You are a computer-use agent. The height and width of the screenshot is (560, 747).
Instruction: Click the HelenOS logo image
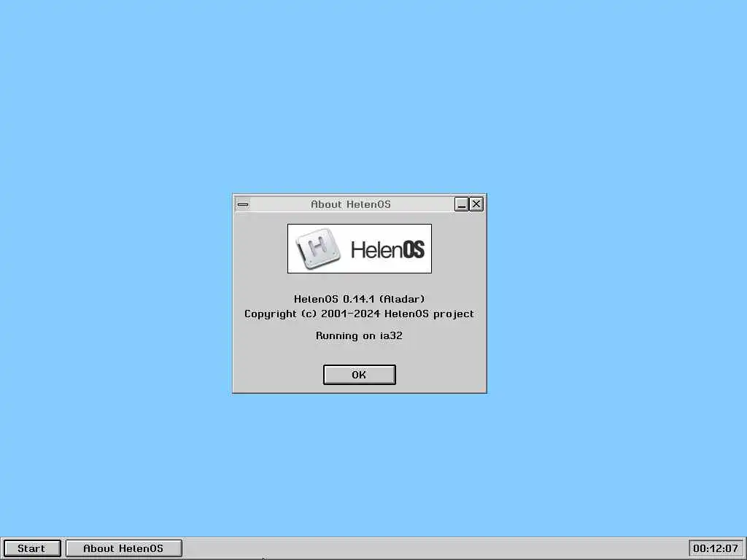pos(360,249)
